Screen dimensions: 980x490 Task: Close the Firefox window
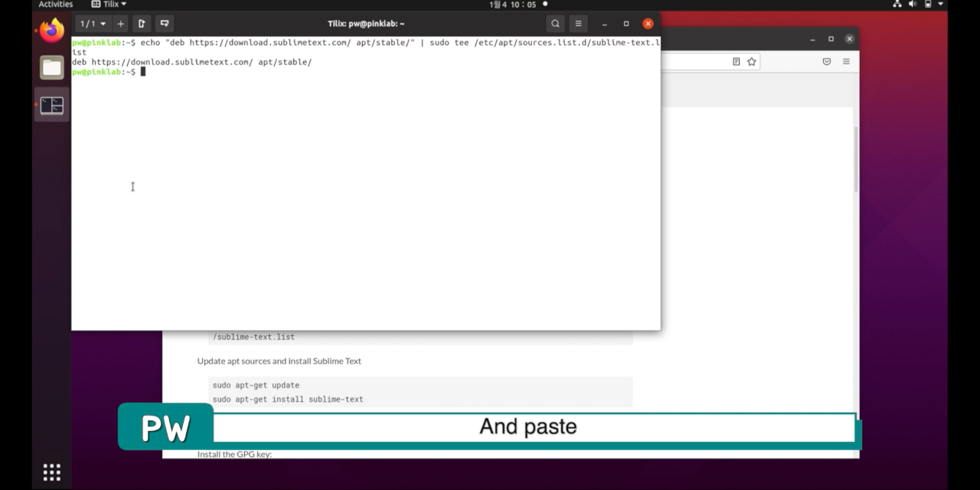click(849, 39)
